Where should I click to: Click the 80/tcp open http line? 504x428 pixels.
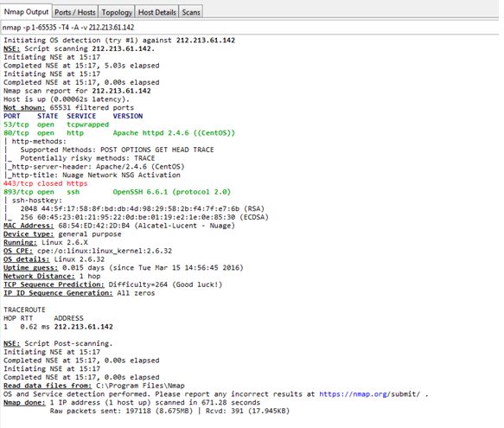coord(119,133)
